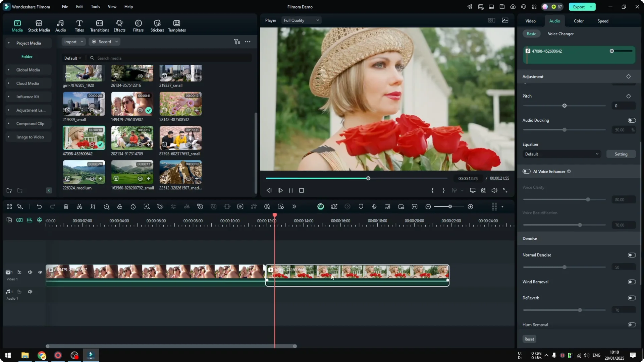
Task: Click the Pitch adjustment slider
Action: click(564, 106)
